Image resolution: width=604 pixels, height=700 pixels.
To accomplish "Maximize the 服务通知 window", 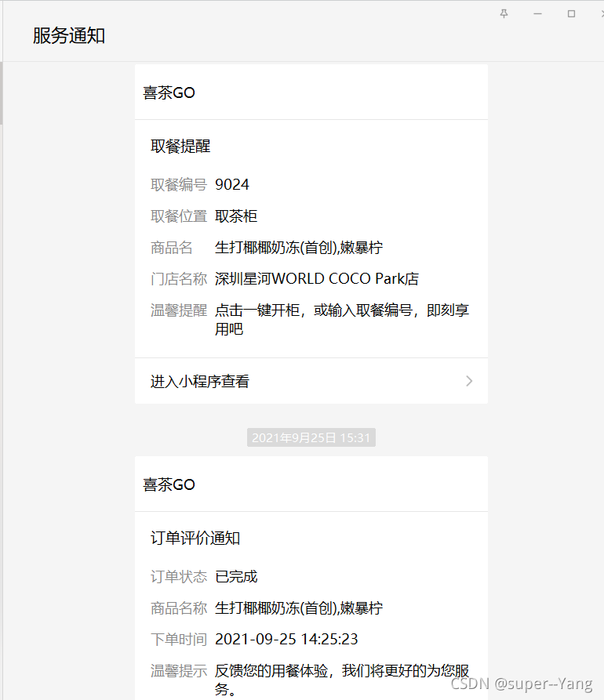I will [571, 14].
